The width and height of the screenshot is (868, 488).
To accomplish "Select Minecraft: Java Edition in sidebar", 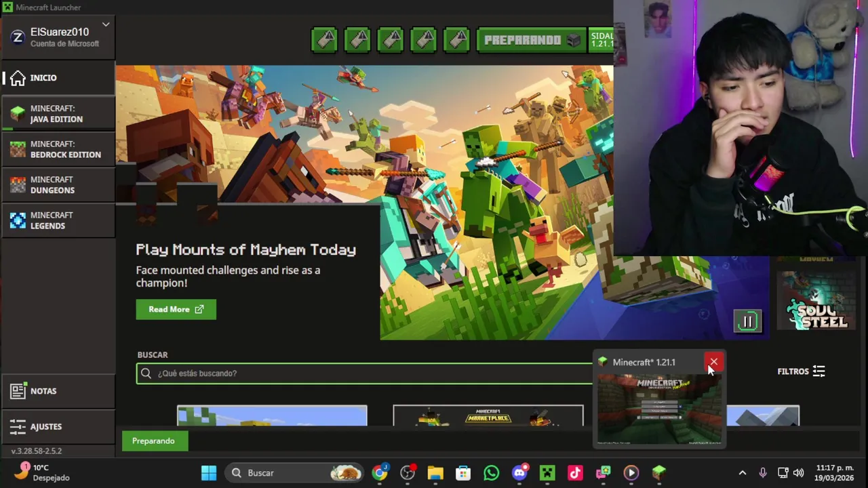I will point(58,113).
